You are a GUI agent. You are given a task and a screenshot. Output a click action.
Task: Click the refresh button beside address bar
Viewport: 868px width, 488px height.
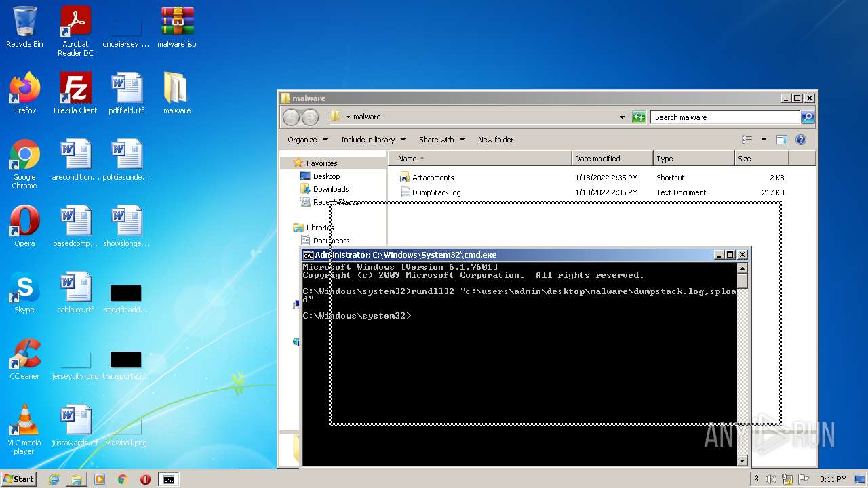[639, 117]
